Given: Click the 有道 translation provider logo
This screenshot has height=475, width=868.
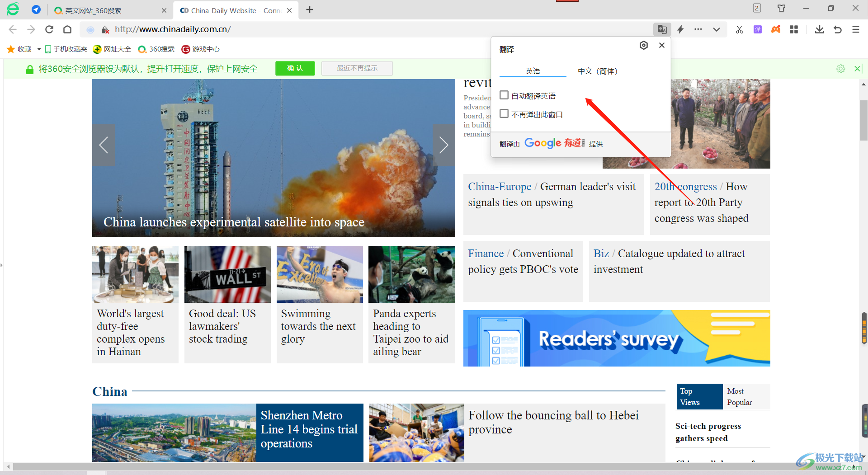Looking at the screenshot, I should [x=574, y=143].
